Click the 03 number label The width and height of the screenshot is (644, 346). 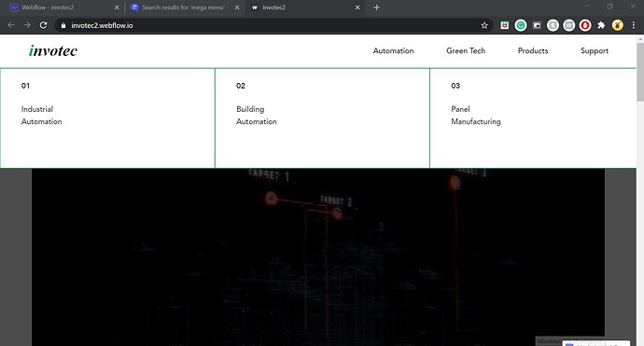click(455, 86)
